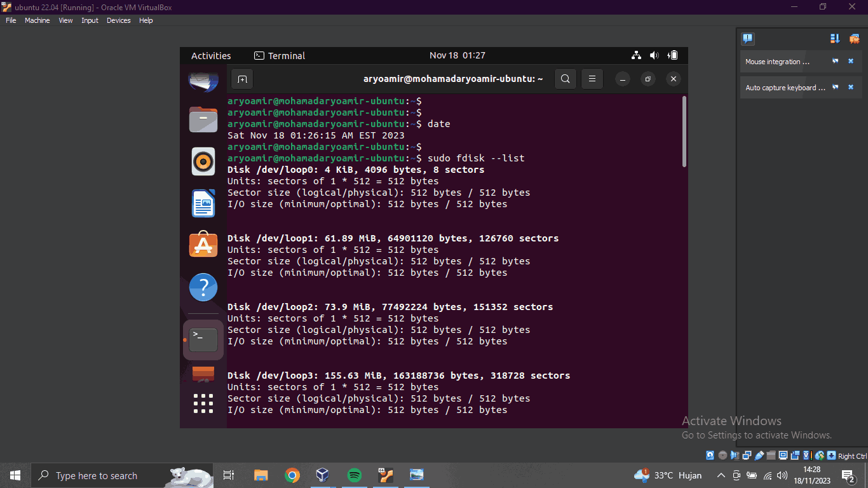868x488 pixels.
Task: Click the VirtualBox shared folders status icon
Action: [771, 456]
